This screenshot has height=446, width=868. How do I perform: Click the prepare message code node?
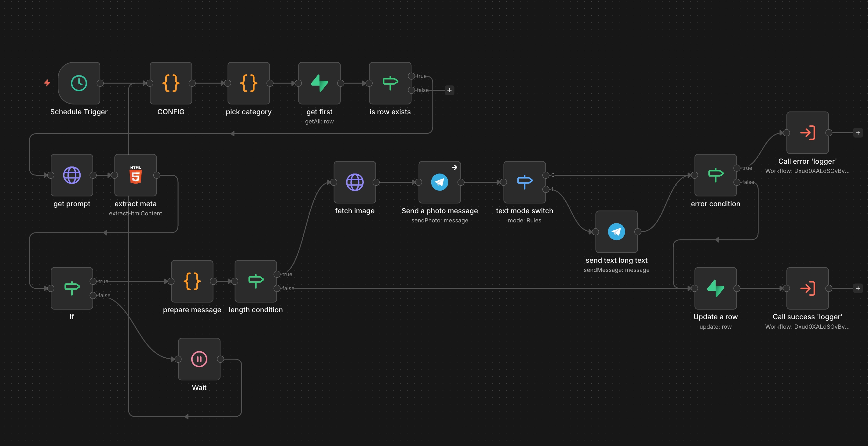tap(192, 281)
